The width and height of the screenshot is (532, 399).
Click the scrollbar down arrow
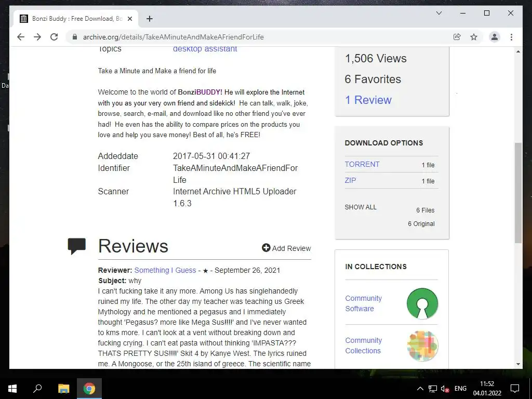point(518,364)
